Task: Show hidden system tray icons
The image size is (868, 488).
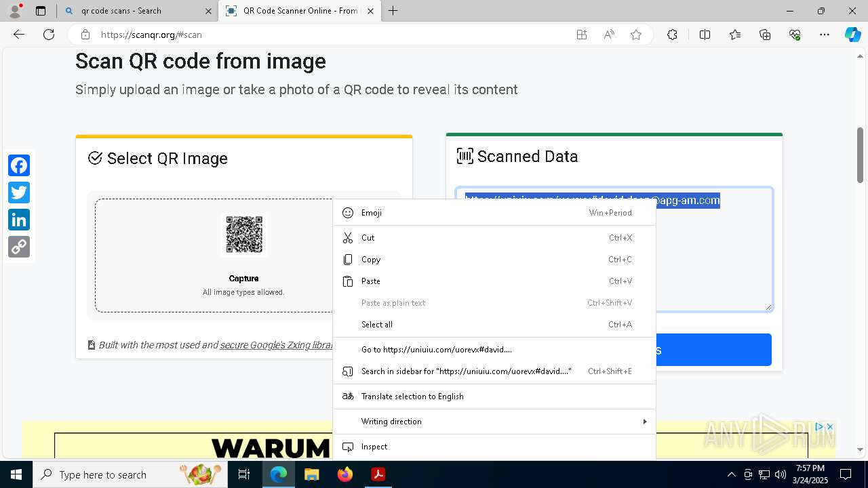Action: pos(731,474)
